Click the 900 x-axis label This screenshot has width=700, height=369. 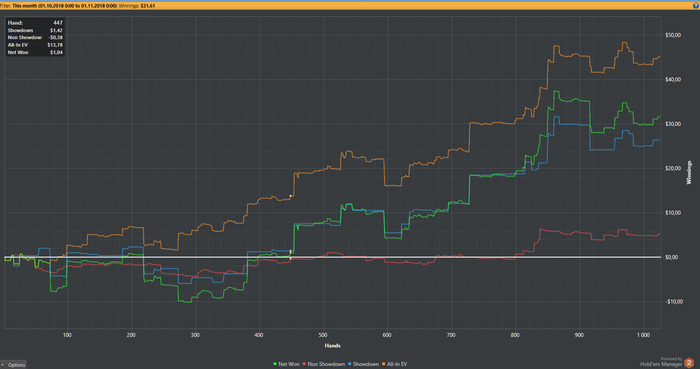pos(579,335)
